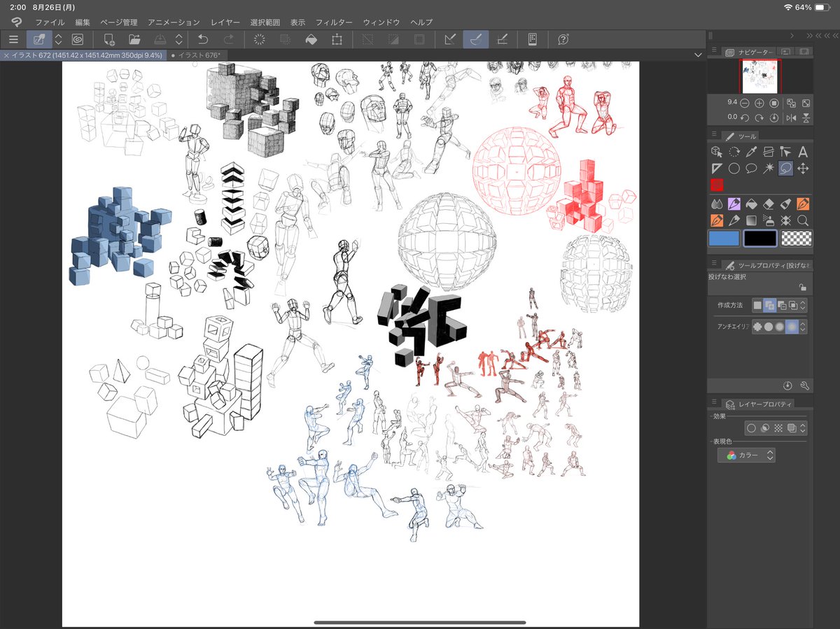
Task: Set selection mode to Add to selection
Action: click(769, 305)
